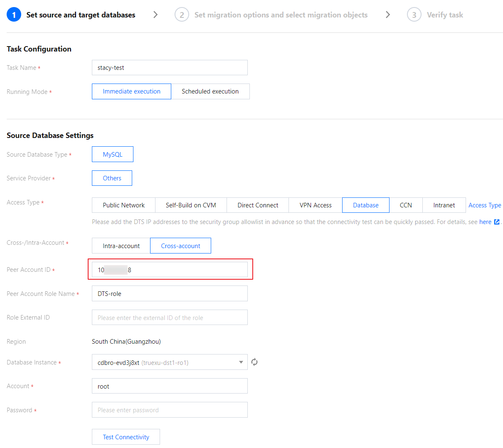Select Immediate execution running mode

tap(131, 91)
